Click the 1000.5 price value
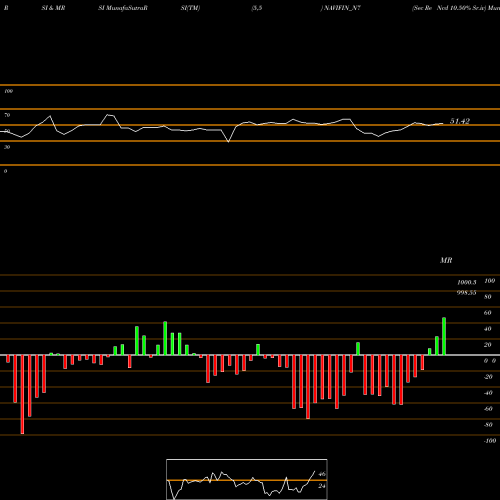This screenshot has width=500, height=500. [x=467, y=282]
